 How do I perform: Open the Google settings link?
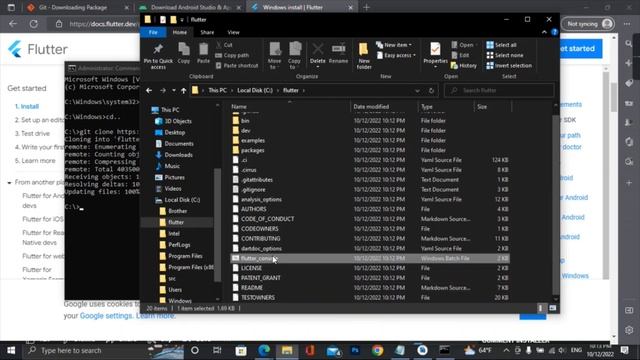click(x=106, y=316)
